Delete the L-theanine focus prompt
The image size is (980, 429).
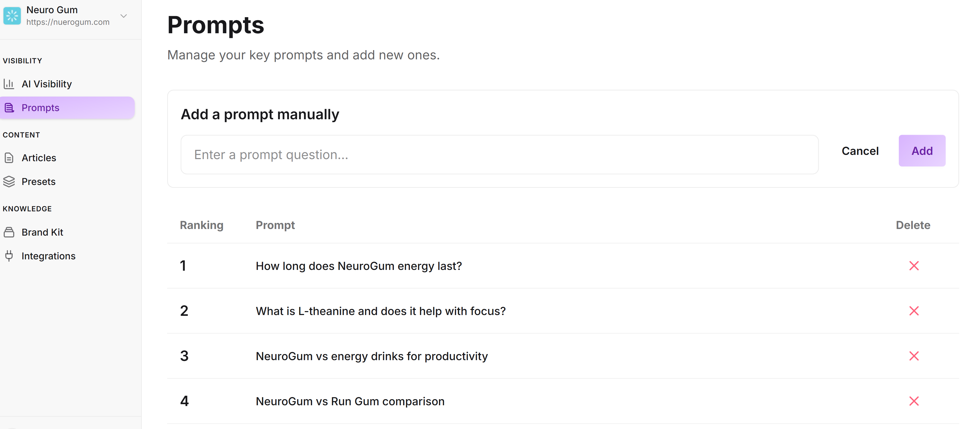click(914, 311)
